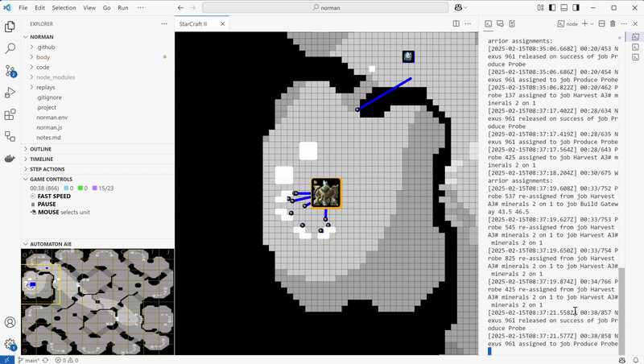Viewport: 644px width, 364px height.
Task: Toggle the Primary Side Bar
Action: pos(552,7)
